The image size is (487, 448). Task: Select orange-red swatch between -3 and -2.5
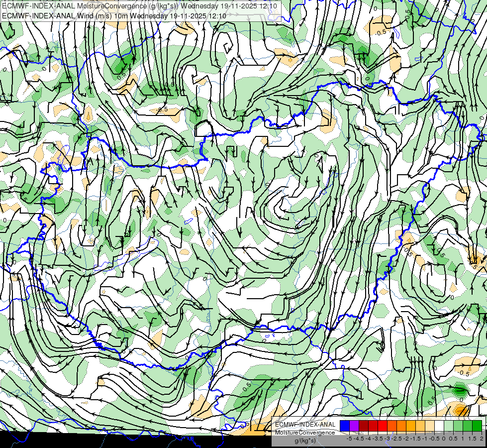pyautogui.click(x=392, y=426)
